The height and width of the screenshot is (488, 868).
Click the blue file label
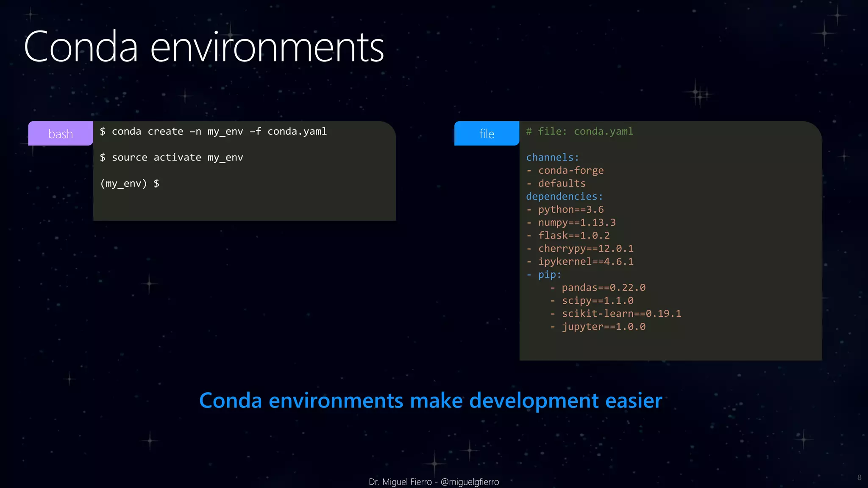click(x=487, y=133)
